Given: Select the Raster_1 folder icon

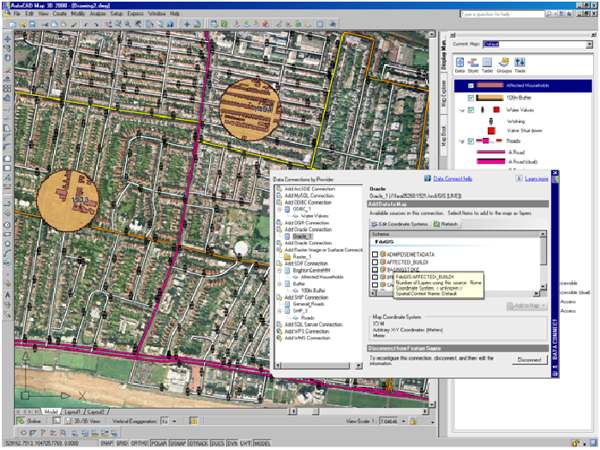Looking at the screenshot, I should click(288, 257).
